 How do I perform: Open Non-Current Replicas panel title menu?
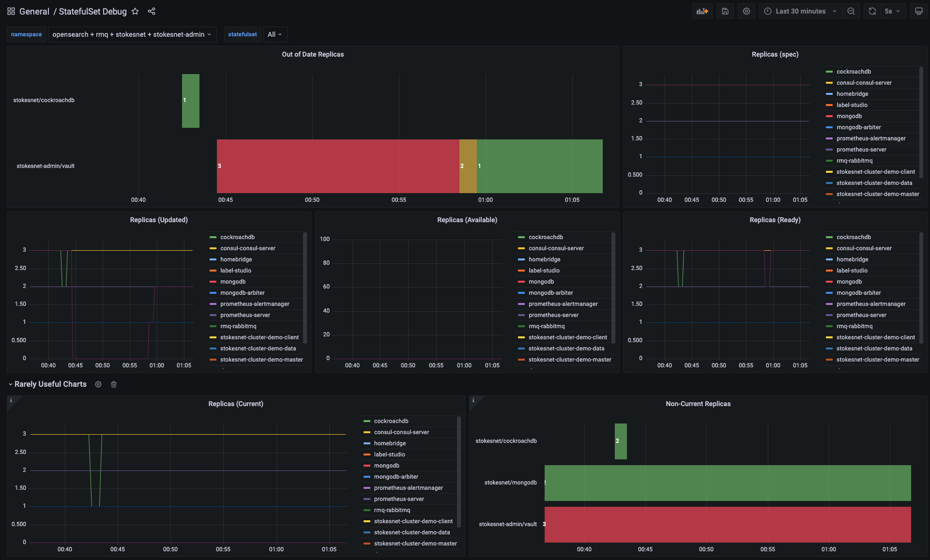tap(698, 404)
